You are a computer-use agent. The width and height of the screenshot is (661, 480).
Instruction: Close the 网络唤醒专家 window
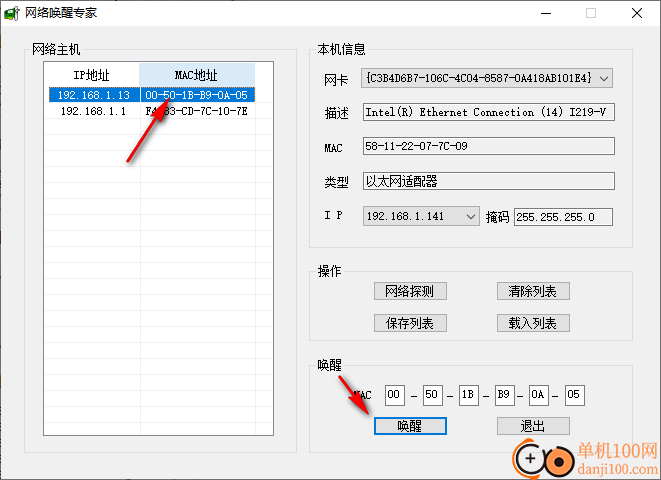pyautogui.click(x=637, y=13)
